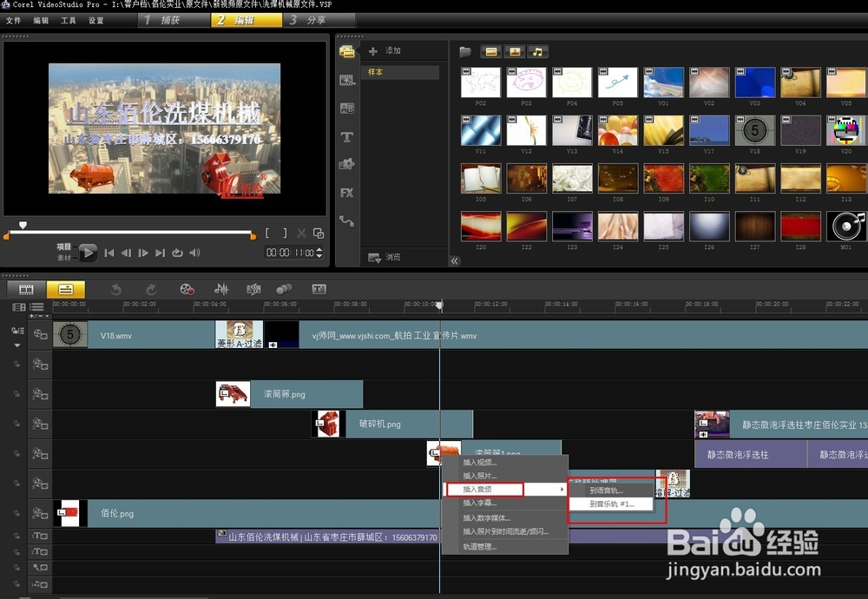Toggle video files filter in library
The height and width of the screenshot is (599, 868).
[x=492, y=52]
